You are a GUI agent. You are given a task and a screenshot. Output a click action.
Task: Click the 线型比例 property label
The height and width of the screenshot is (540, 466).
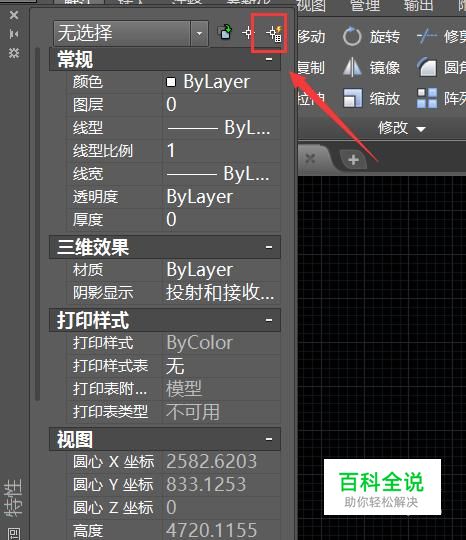tap(103, 151)
